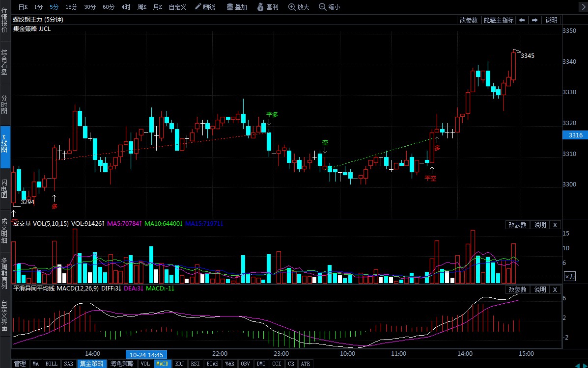588x368 pixels.
Task: Zoom out with the 缩小 magnifier
Action: [329, 7]
